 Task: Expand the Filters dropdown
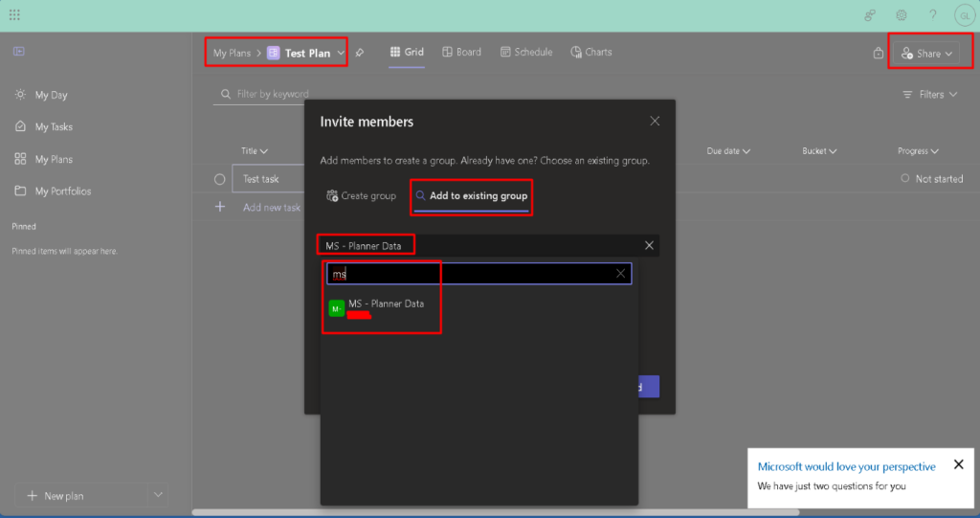pyautogui.click(x=929, y=95)
